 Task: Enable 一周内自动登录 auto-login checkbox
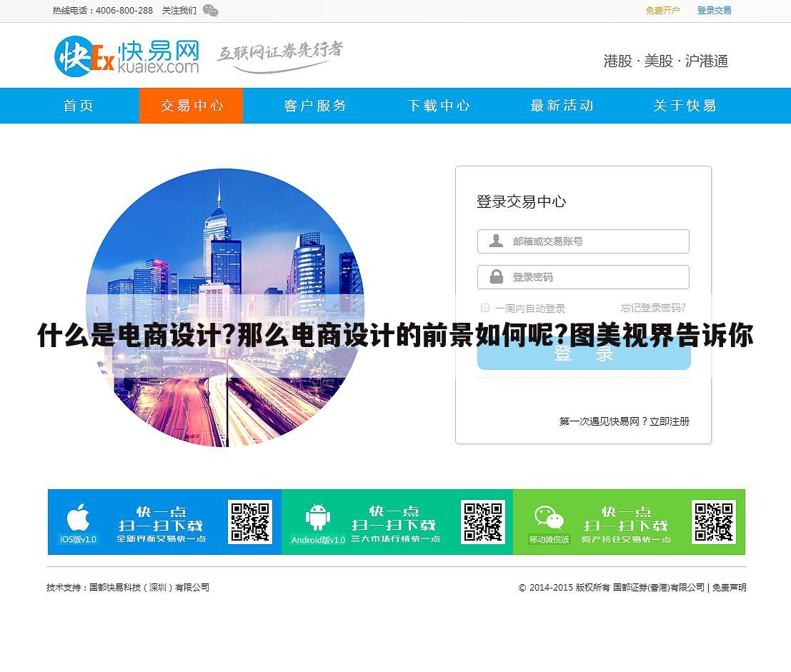484,307
